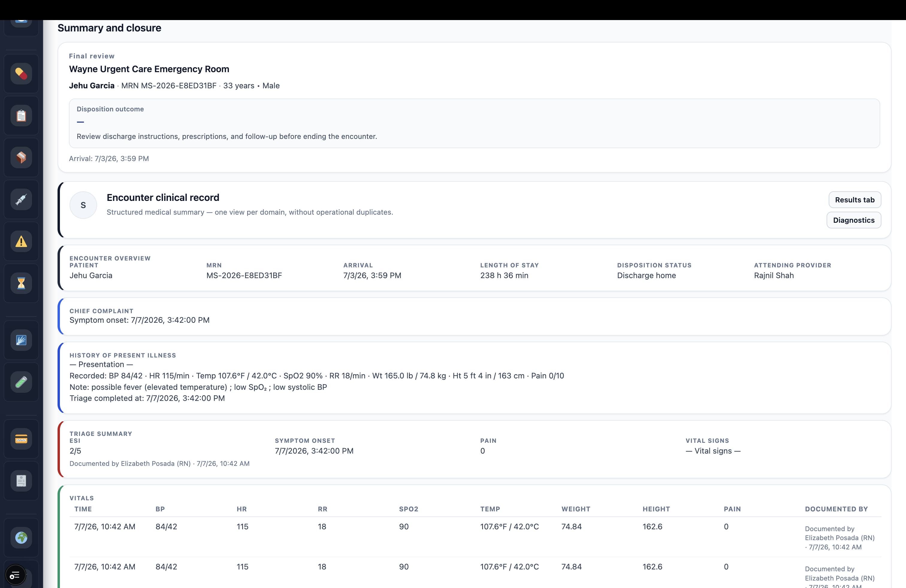Click the SPO2 column header in vitals
The width and height of the screenshot is (906, 588).
pyautogui.click(x=408, y=509)
